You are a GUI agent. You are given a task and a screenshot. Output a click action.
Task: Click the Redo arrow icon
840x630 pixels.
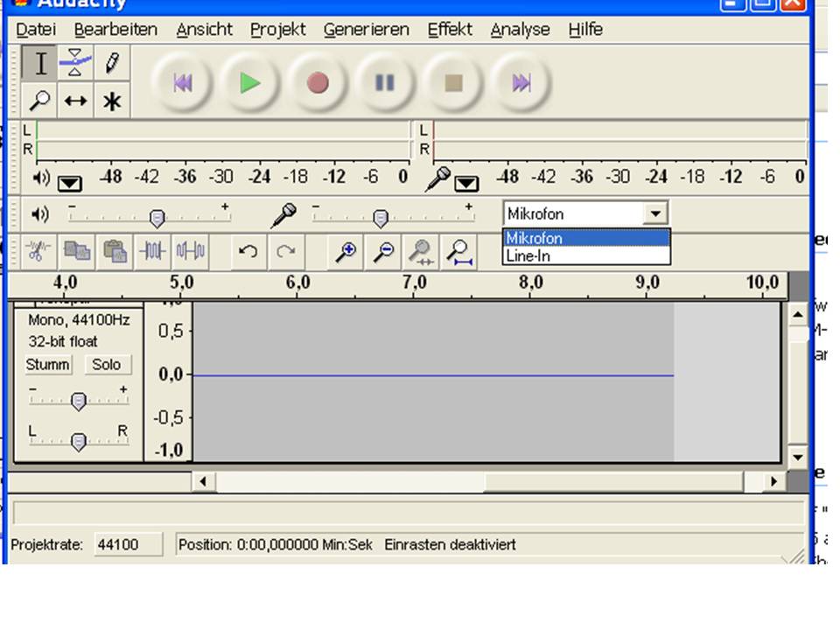point(286,251)
